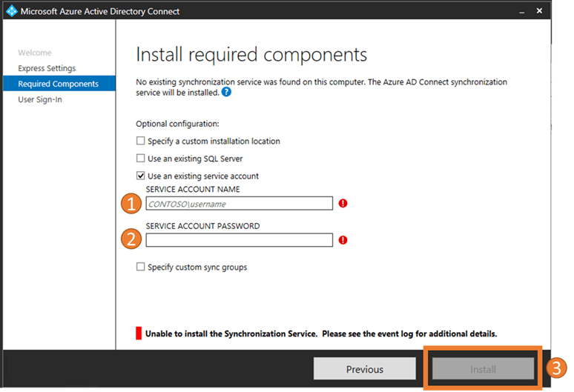Screen dimensions: 574x392
Task: Click the 'Optional configuration:' label
Action: [177, 124]
